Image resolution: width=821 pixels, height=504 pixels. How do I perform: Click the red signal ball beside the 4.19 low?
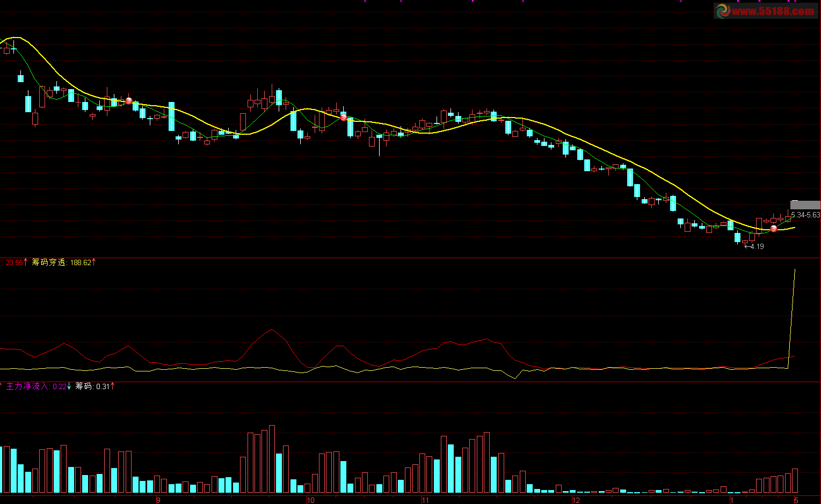[x=774, y=229]
